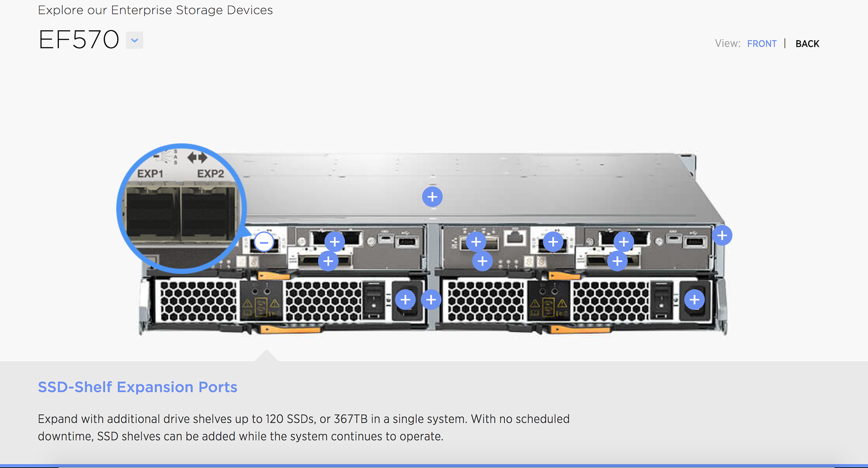Image resolution: width=868 pixels, height=468 pixels.
Task: Open plus hotspot left of right controller's Ethernet port
Action: [x=476, y=242]
